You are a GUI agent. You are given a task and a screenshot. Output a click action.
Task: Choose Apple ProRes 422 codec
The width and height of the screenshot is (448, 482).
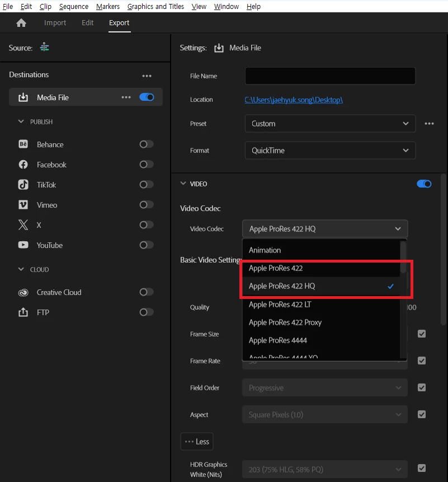coord(321,268)
